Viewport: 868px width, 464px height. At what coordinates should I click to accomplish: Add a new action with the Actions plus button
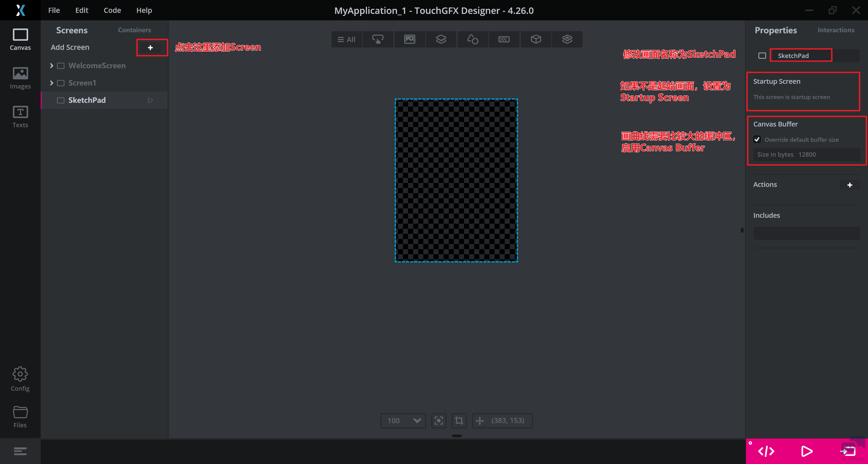pos(850,185)
